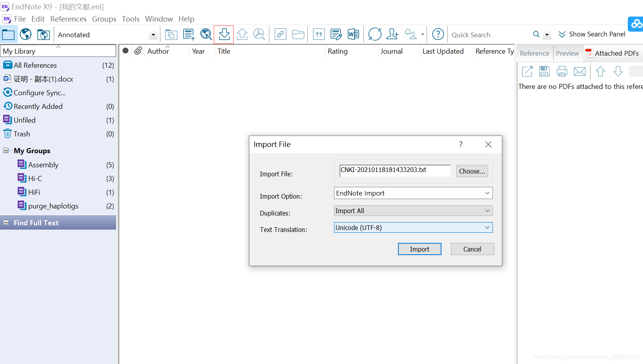Open the Edit menu
The width and height of the screenshot is (643, 364).
(x=38, y=19)
